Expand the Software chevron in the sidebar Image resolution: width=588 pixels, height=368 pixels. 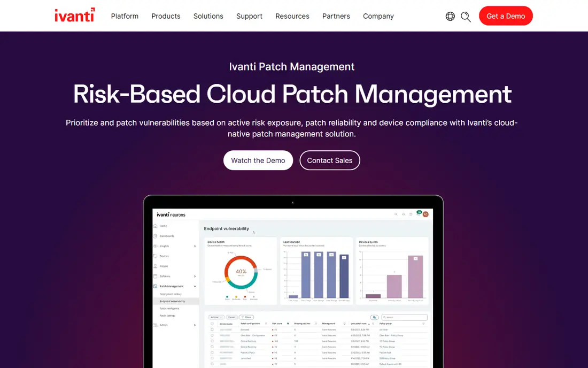(x=195, y=276)
